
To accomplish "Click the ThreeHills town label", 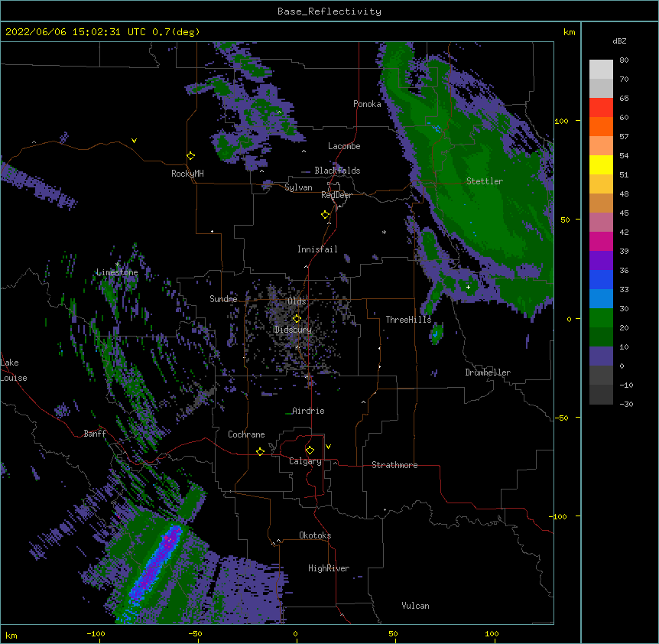I will (x=408, y=320).
